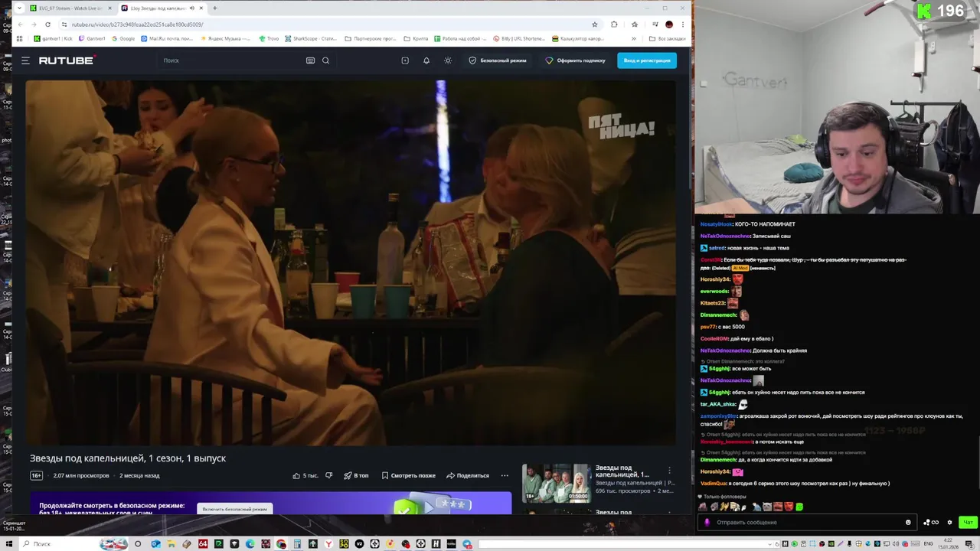Open the on-screen keyboard icon in search
Image resolution: width=980 pixels, height=551 pixels.
[310, 60]
